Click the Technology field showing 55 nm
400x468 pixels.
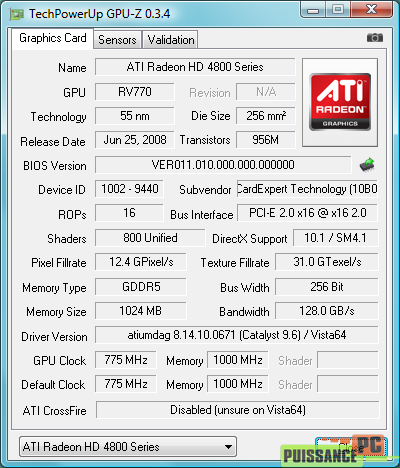(135, 116)
